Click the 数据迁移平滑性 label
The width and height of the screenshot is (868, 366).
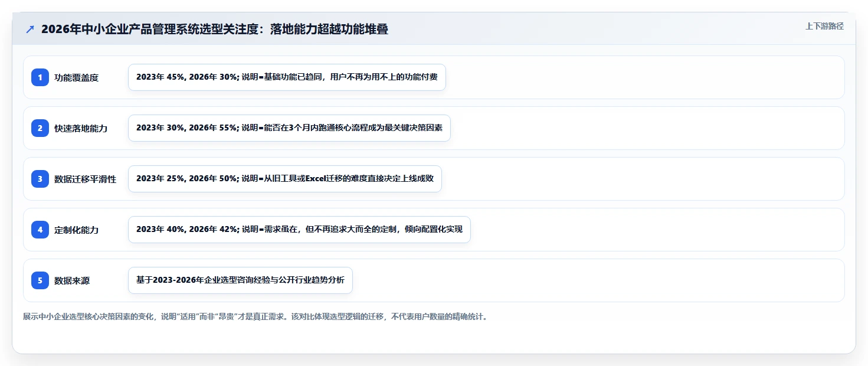(85, 179)
